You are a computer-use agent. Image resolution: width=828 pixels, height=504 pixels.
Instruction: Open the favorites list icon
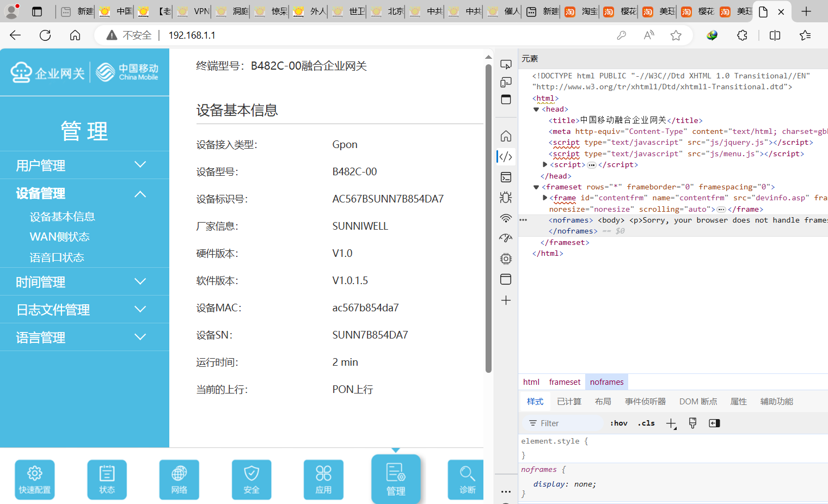tap(805, 35)
